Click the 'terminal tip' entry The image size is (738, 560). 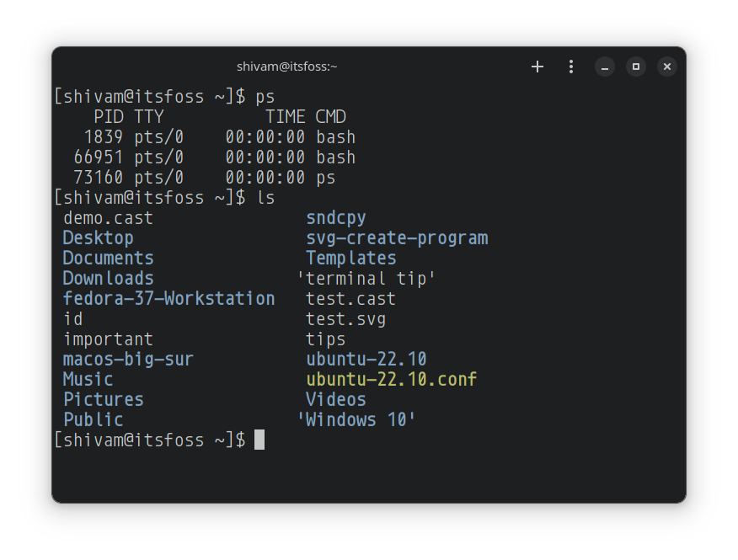pyautogui.click(x=366, y=279)
